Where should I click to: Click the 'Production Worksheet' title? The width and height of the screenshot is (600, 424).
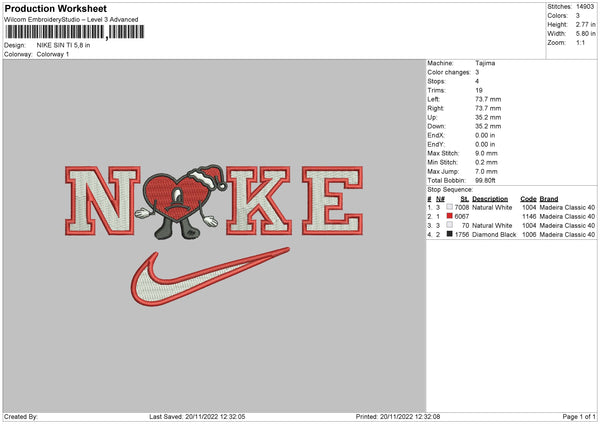click(x=55, y=8)
